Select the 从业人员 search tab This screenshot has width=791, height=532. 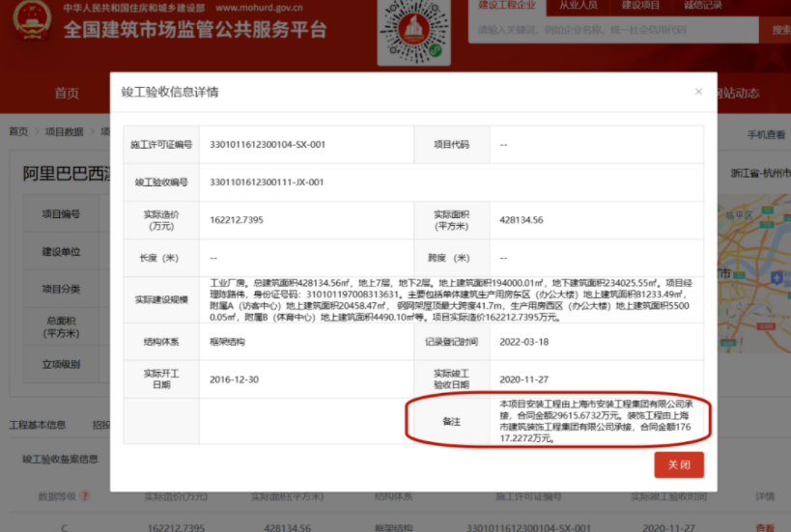578,6
